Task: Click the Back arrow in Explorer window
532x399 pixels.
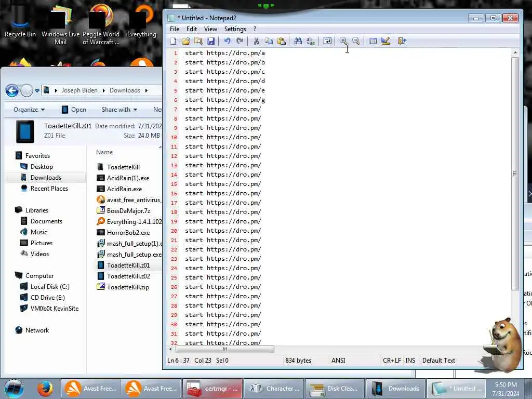Action: [x=12, y=90]
